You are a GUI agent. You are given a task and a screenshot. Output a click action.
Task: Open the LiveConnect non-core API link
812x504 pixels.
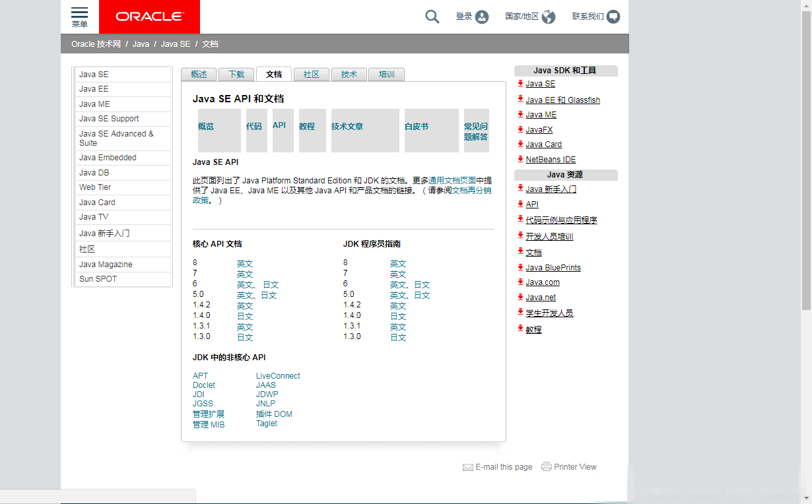278,376
